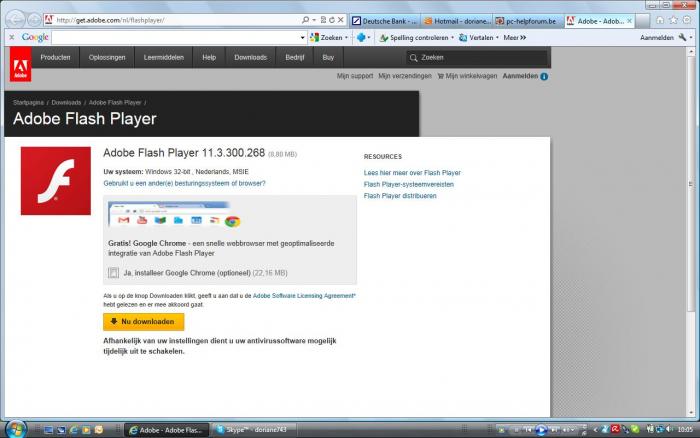Click the browser Back arrow button
The image size is (700, 438).
point(15,20)
